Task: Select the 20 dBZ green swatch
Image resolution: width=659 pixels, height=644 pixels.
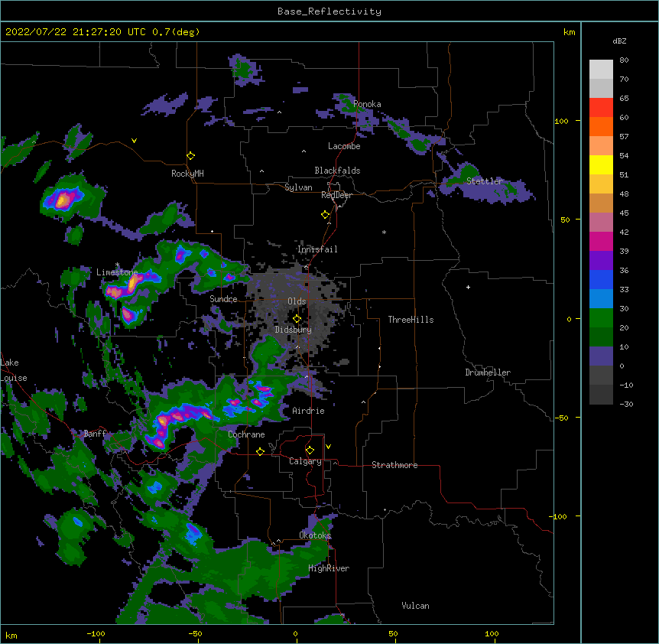Action: 601,318
